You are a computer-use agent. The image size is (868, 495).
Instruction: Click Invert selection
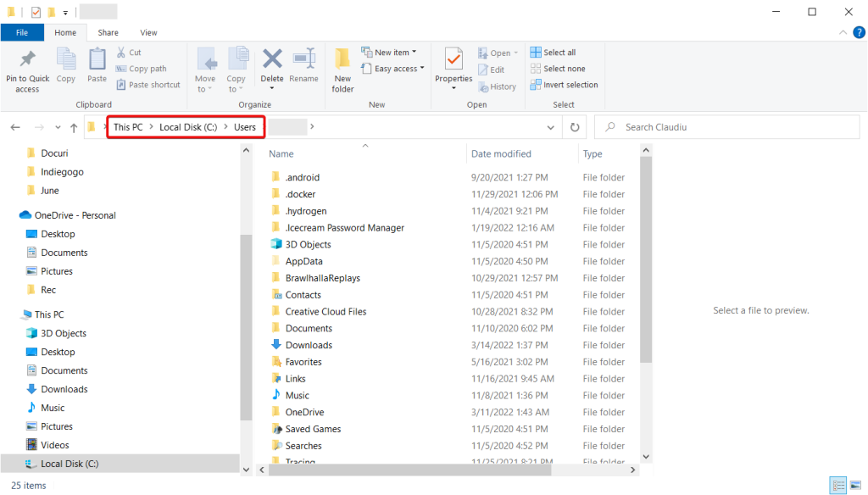pos(565,85)
